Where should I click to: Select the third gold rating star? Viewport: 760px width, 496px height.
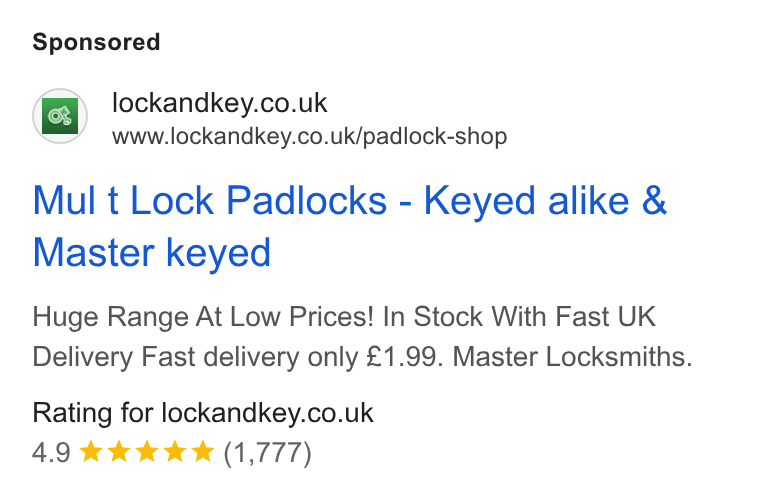point(147,451)
